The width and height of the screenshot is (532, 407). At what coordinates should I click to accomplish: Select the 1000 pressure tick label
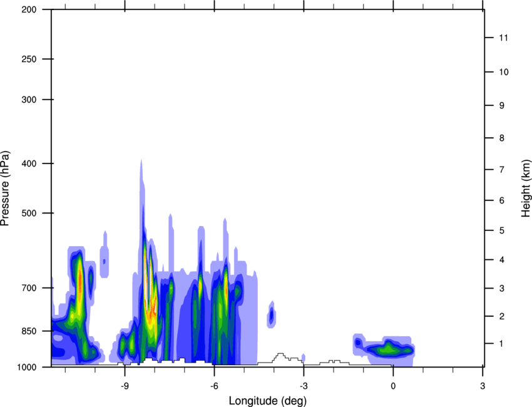(x=26, y=367)
